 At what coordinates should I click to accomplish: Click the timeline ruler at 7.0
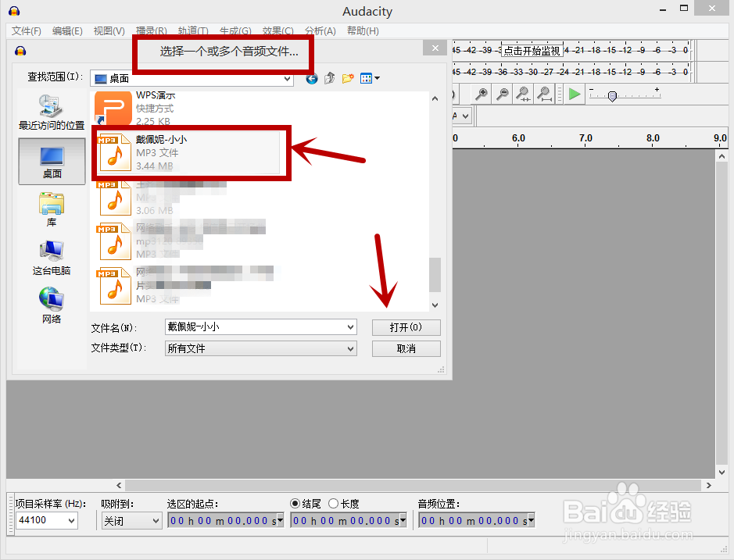[585, 138]
